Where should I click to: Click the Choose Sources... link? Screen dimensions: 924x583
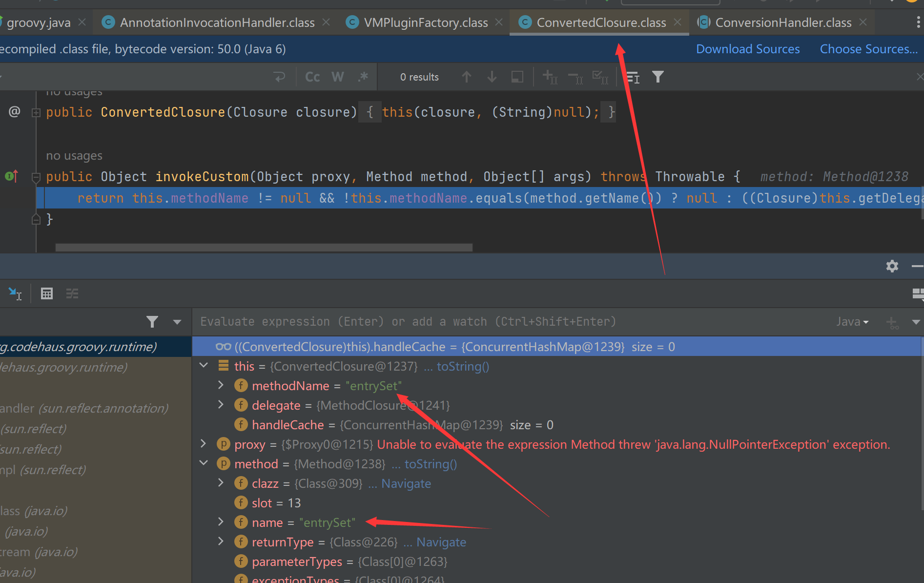pyautogui.click(x=868, y=49)
